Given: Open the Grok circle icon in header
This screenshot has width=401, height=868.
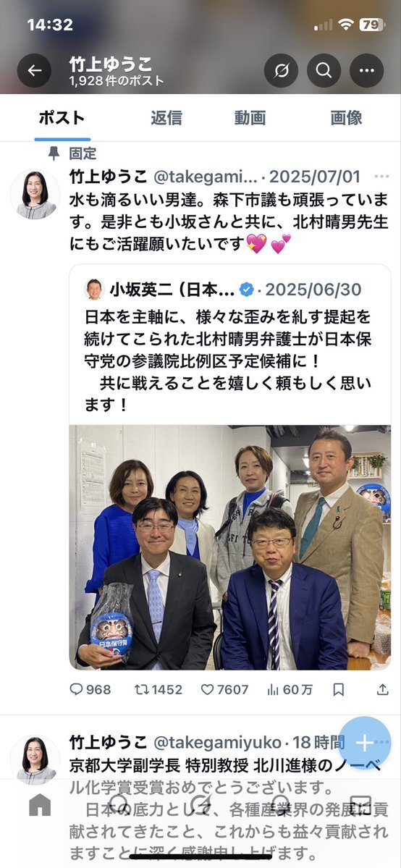Looking at the screenshot, I should pyautogui.click(x=282, y=70).
